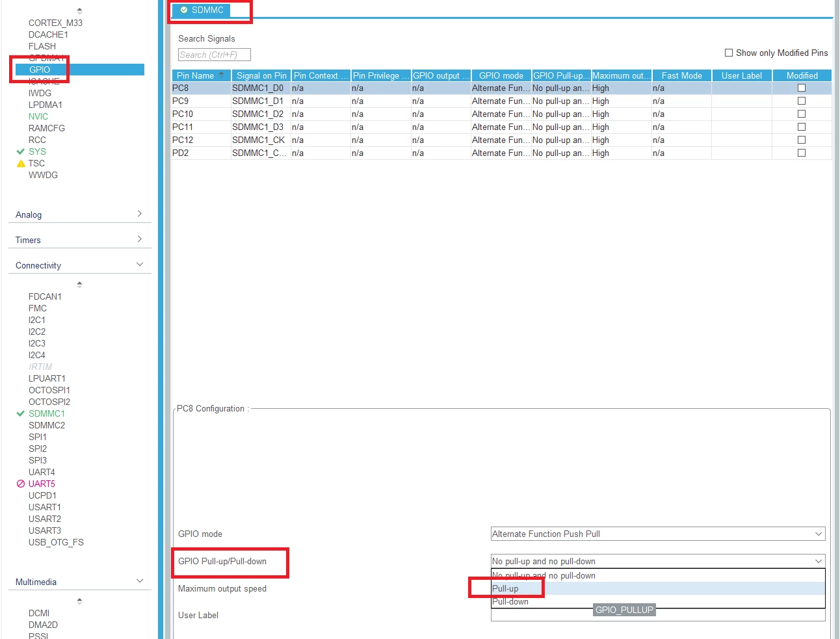The image size is (840, 639).
Task: Check the Modified box for PC8
Action: [802, 88]
